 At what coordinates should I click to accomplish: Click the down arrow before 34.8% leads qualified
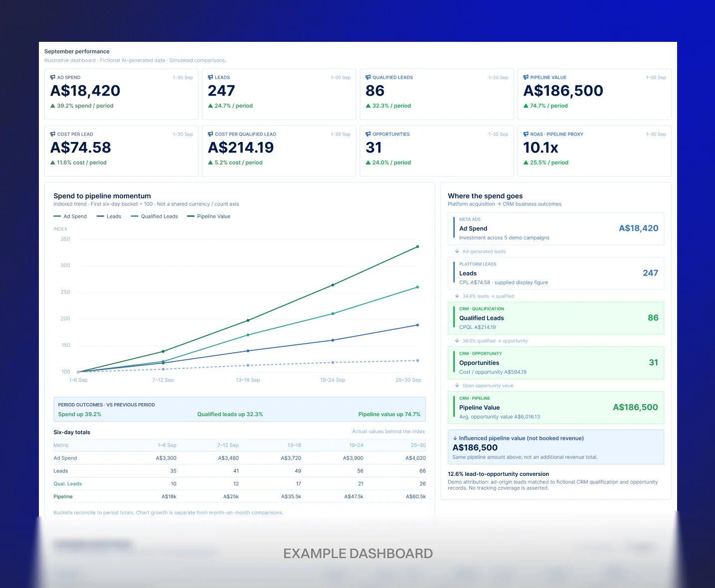(457, 296)
